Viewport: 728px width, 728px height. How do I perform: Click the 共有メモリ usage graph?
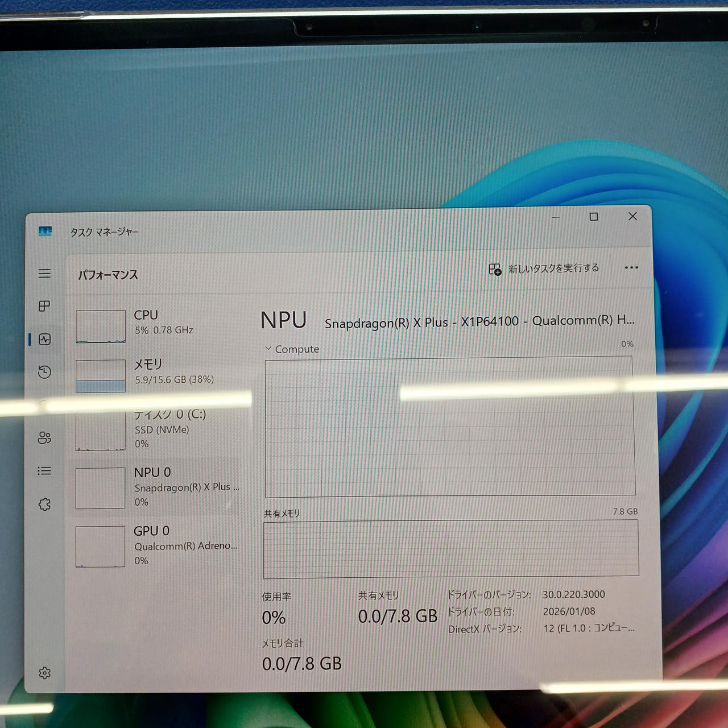pyautogui.click(x=451, y=548)
